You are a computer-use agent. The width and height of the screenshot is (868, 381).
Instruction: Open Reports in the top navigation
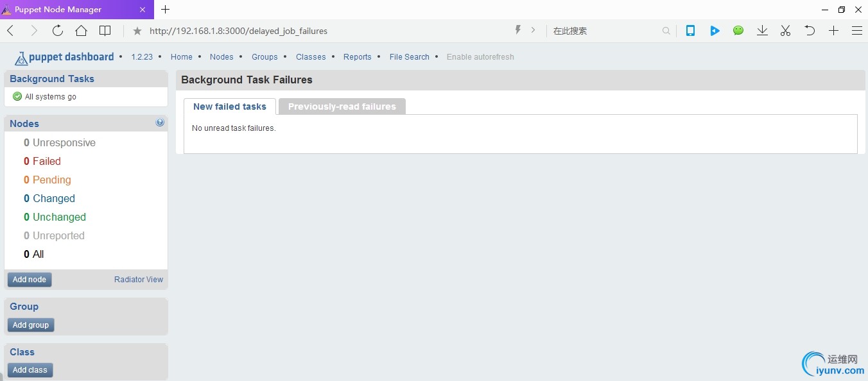tap(358, 57)
